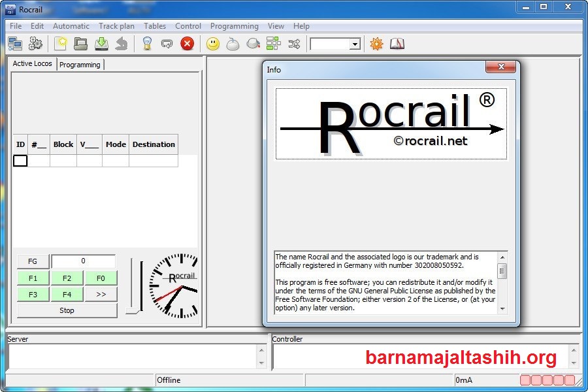Viewport: 588px width, 392px height.
Task: Click the FG function group button
Action: (33, 261)
